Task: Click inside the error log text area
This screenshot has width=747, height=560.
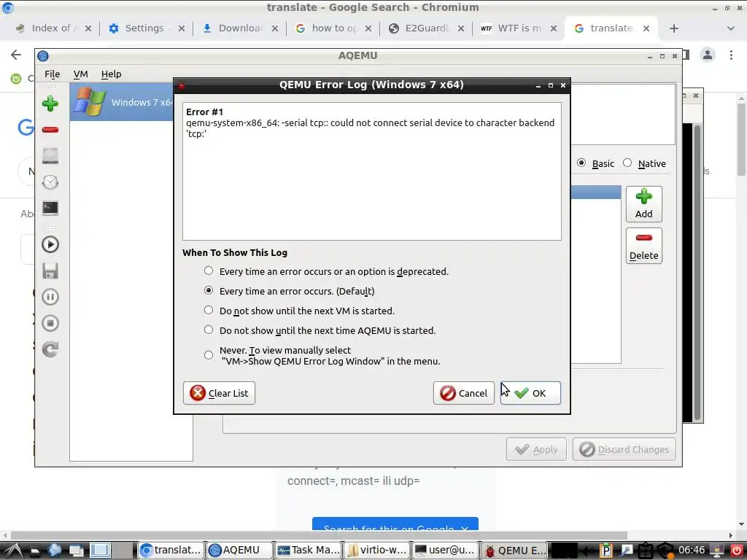Action: [371, 171]
